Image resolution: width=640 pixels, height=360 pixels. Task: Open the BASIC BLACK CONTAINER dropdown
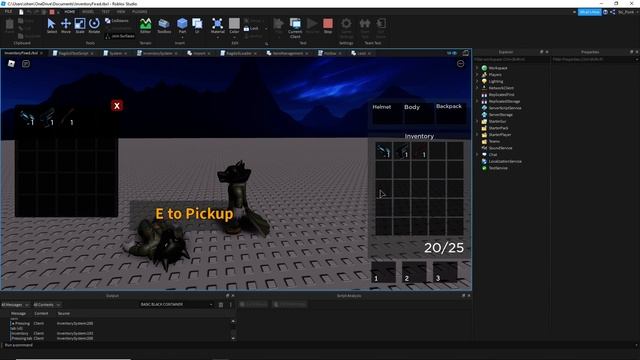click(x=176, y=304)
